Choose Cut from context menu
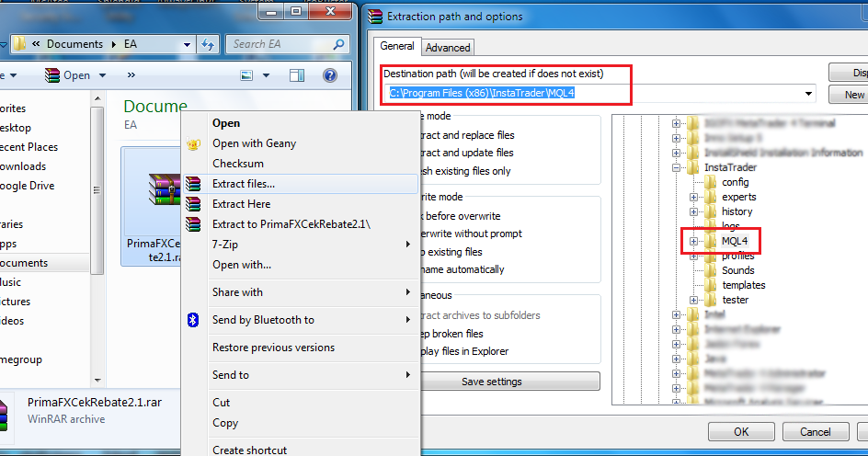The height and width of the screenshot is (456, 868). tap(301, 403)
